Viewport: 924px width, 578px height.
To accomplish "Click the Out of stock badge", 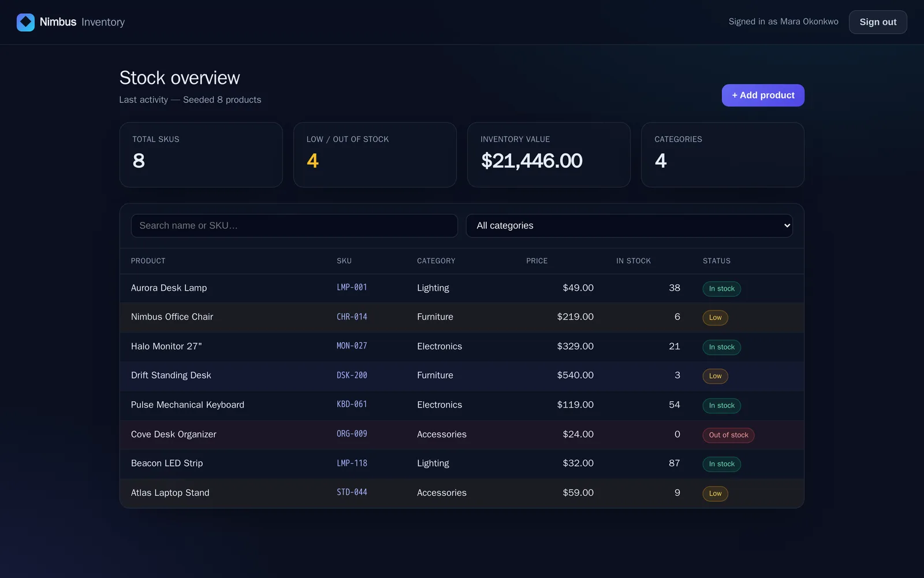I will click(729, 435).
